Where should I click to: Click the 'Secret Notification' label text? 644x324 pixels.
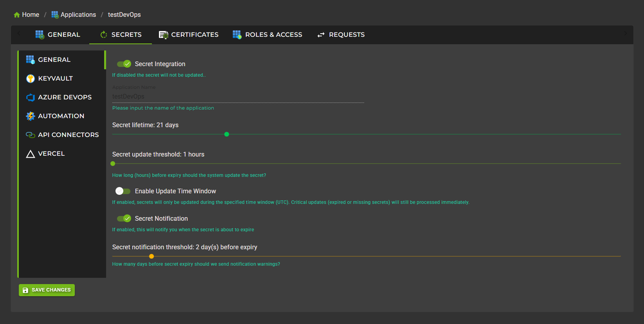[161, 218]
